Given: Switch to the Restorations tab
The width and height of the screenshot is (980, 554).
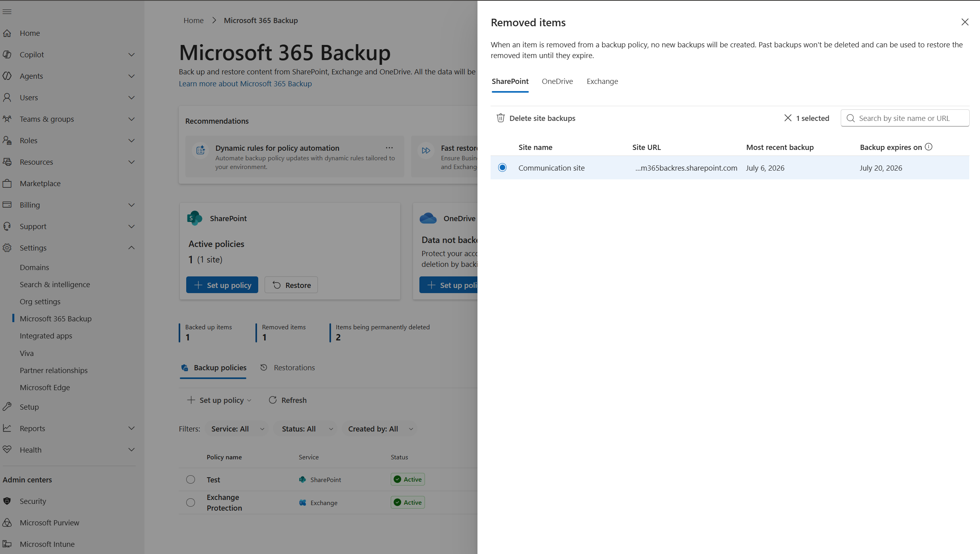Looking at the screenshot, I should pos(287,367).
